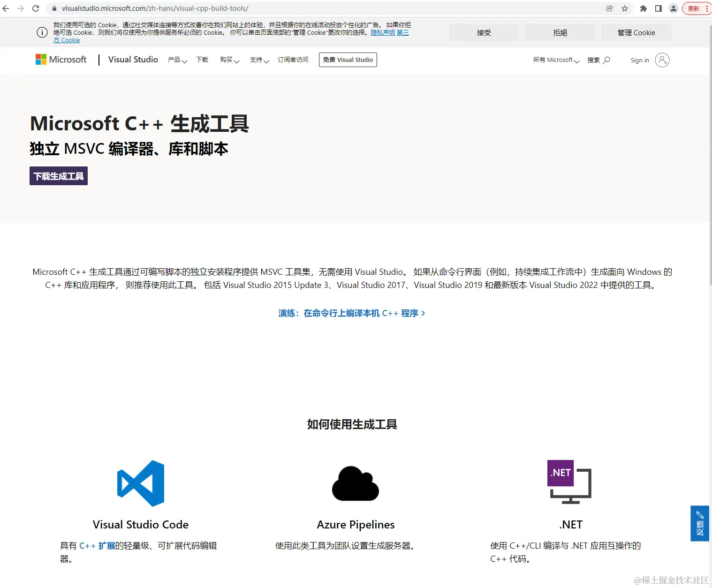This screenshot has width=712, height=588.
Task: Toggle the browser side panel icon
Action: [659, 8]
